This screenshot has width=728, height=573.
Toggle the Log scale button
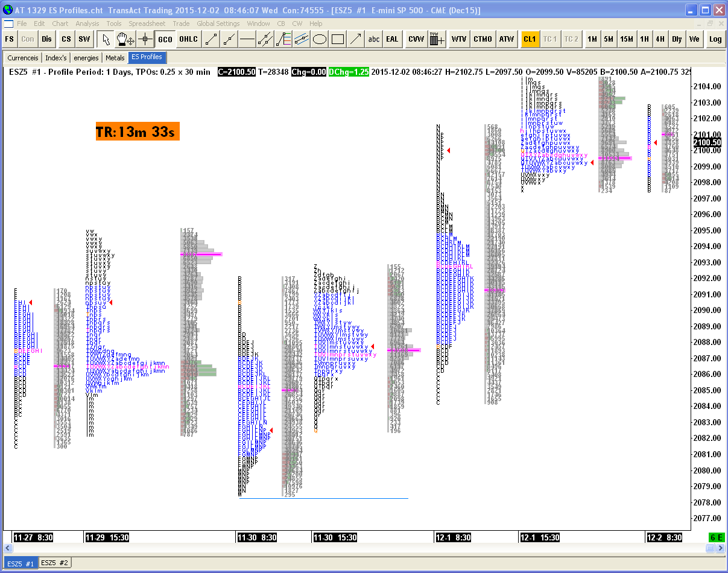point(715,39)
